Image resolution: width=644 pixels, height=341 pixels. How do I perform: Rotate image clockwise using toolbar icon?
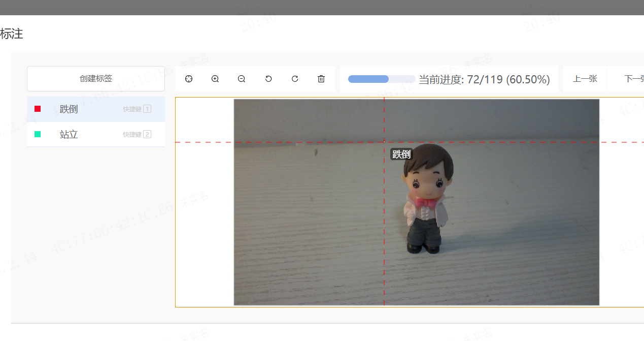[295, 79]
